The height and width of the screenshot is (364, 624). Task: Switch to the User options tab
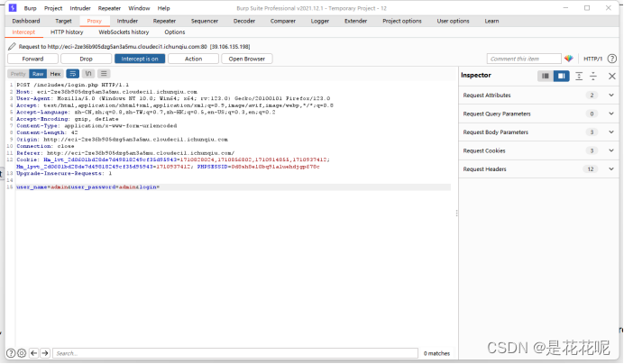pos(454,21)
